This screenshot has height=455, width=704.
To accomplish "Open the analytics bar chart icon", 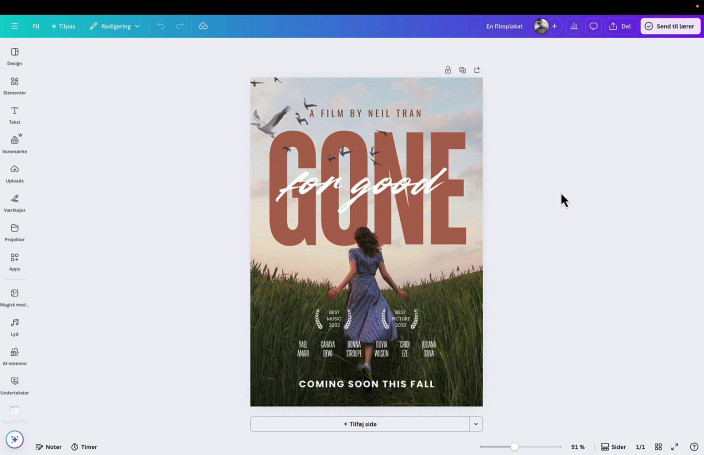I will (x=574, y=26).
